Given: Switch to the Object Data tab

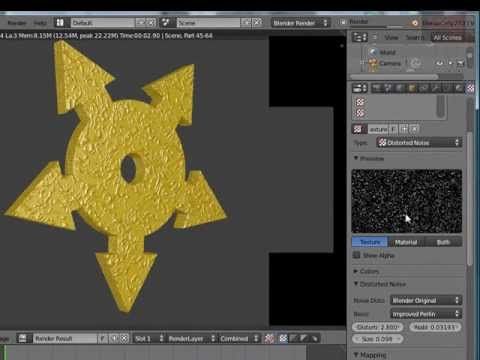Looking at the screenshot, I should tap(447, 88).
